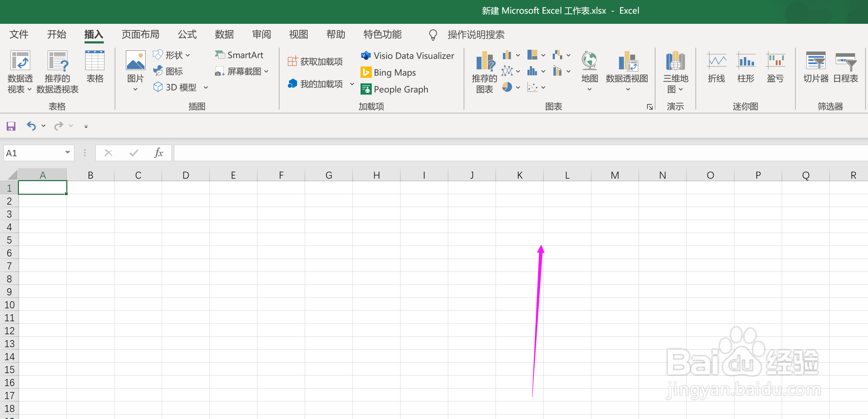Open the Name Box dropdown arrow
Image resolution: width=868 pixels, height=419 pixels.
[67, 153]
